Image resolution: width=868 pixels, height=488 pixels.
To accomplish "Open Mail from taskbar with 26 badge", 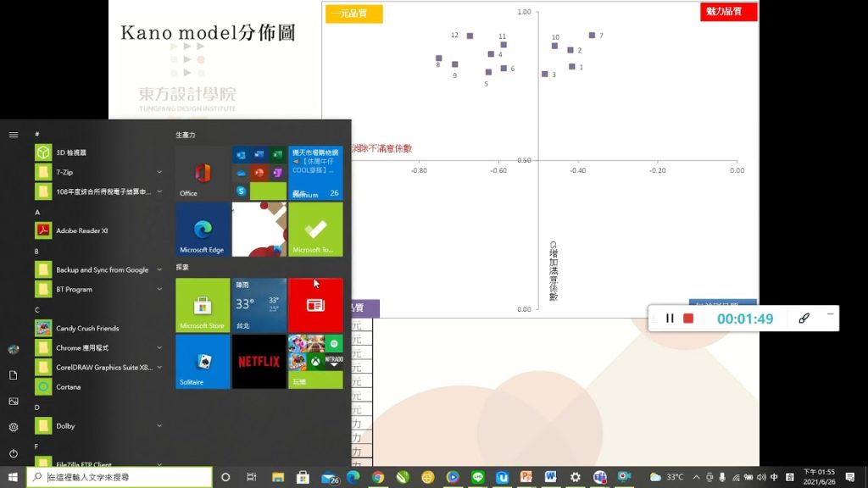I will (x=330, y=478).
